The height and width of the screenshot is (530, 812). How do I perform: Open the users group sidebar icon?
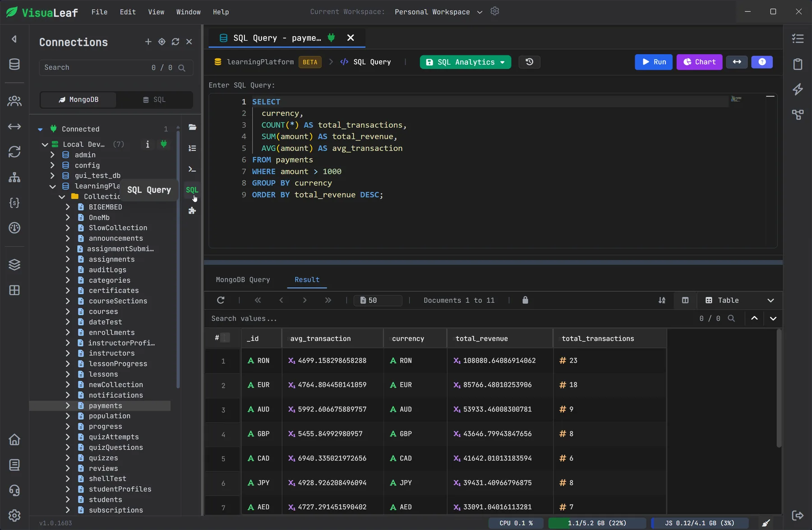(x=14, y=101)
